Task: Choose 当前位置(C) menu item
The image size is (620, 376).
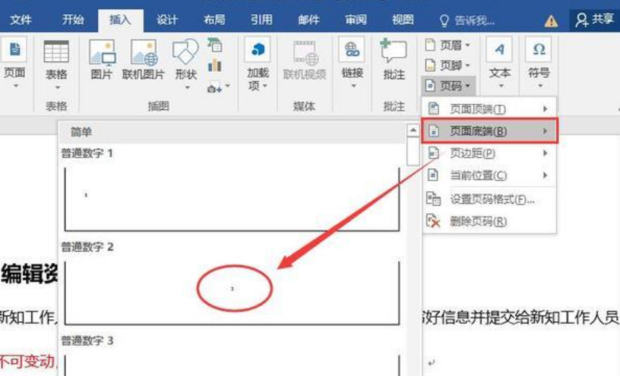Action: [489, 175]
